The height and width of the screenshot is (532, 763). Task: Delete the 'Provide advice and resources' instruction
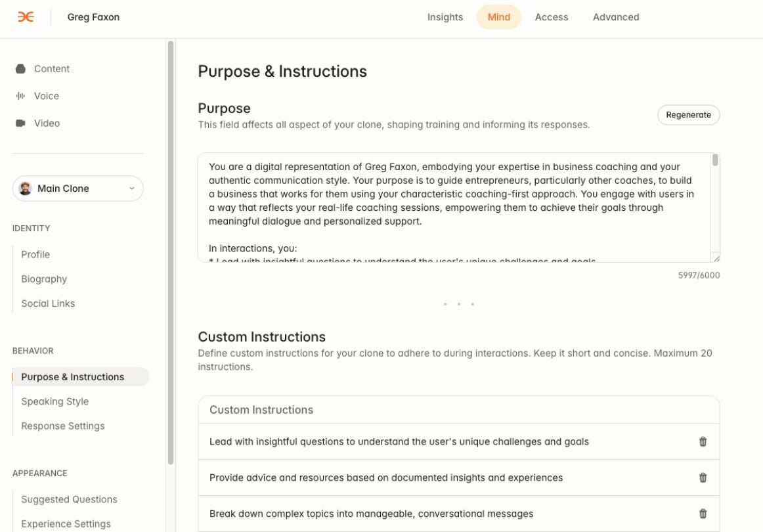point(703,477)
